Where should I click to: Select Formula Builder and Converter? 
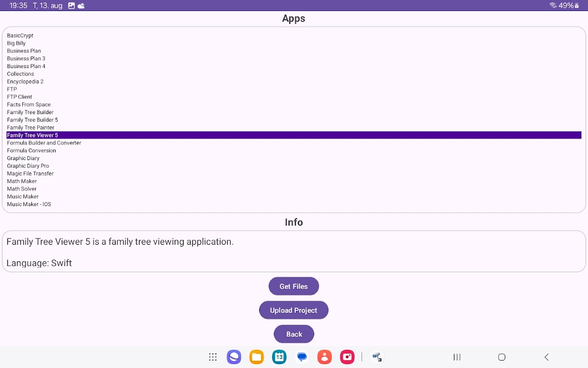coord(294,143)
